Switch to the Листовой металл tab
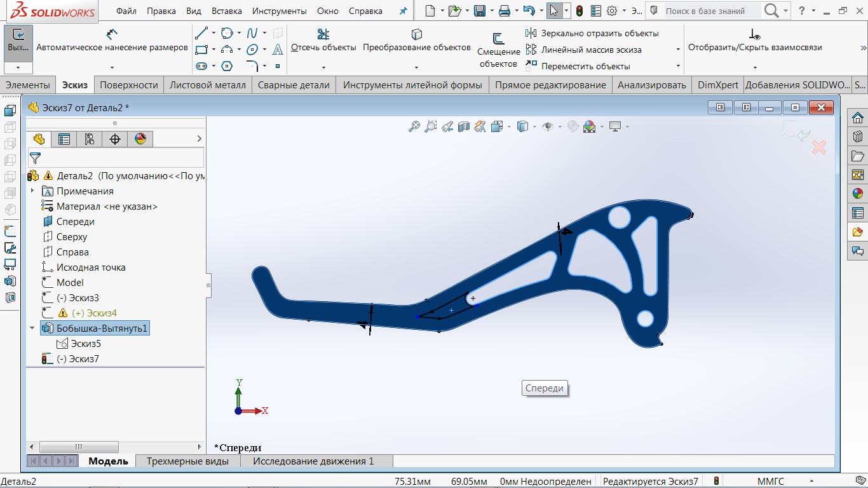 208,85
